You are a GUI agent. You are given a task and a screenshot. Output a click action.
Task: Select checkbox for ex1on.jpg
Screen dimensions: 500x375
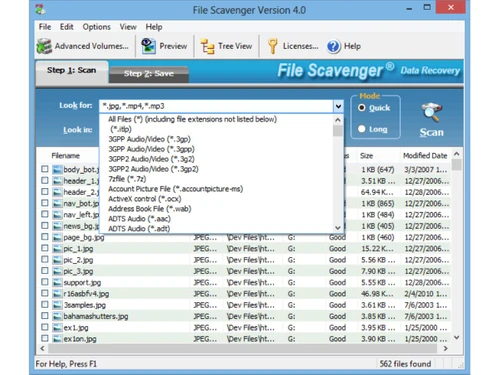click(x=45, y=338)
